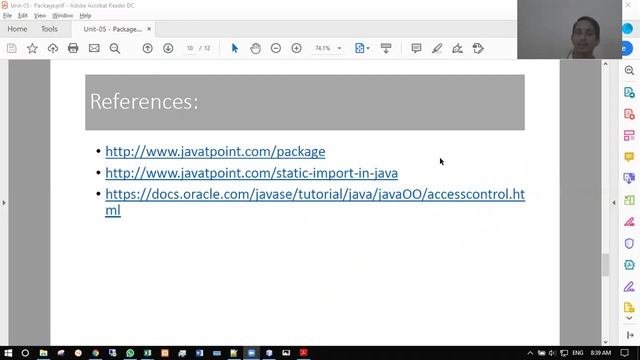Image resolution: width=640 pixels, height=360 pixels.
Task: Show hidden system tray icons
Action: pyautogui.click(x=530, y=353)
